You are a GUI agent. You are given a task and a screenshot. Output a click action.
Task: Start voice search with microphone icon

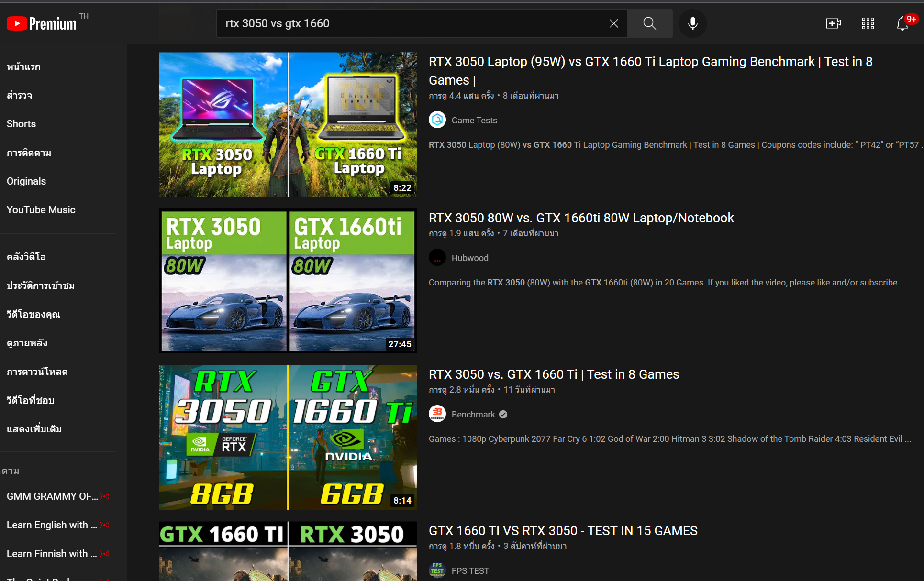pos(692,23)
